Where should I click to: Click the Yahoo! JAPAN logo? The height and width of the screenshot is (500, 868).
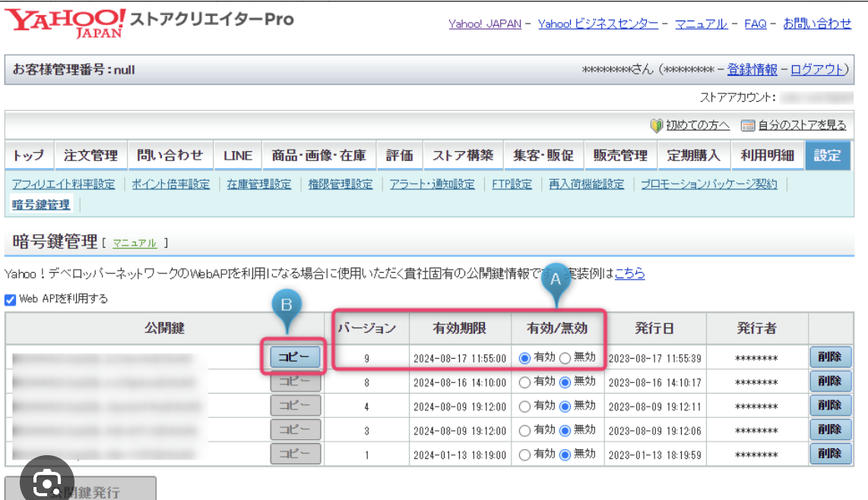(x=65, y=23)
